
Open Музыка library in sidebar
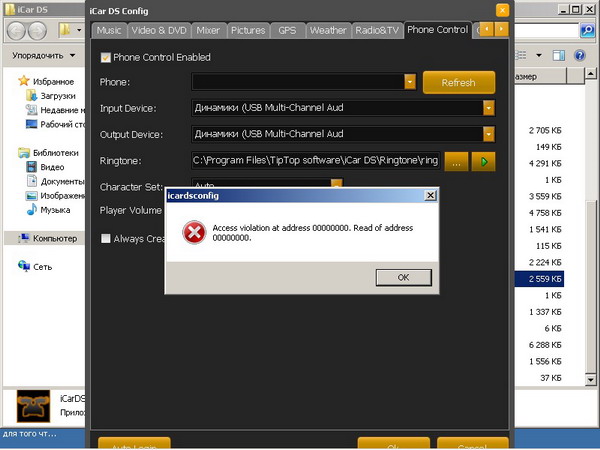[x=54, y=210]
